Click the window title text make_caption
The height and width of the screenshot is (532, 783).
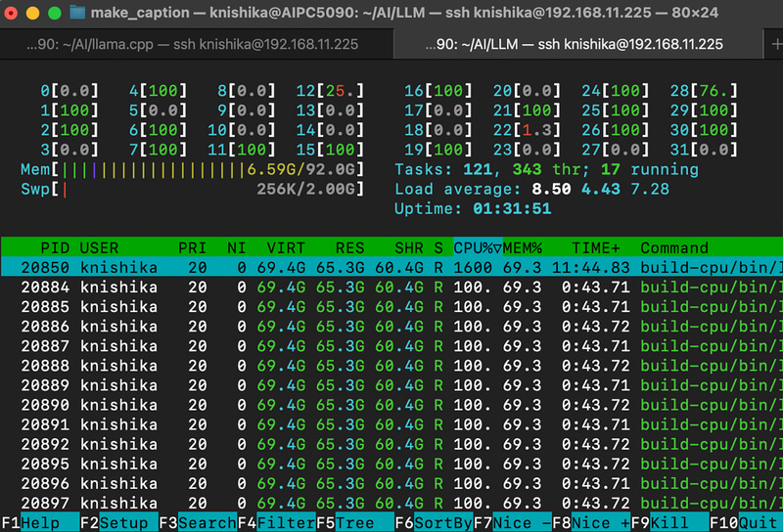point(140,13)
